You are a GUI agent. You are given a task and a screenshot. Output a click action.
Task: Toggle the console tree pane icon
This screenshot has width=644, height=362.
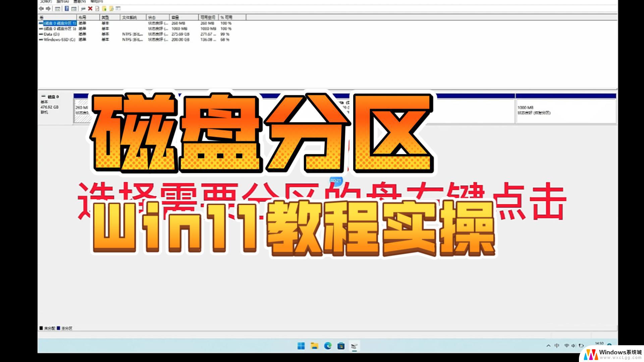(58, 9)
